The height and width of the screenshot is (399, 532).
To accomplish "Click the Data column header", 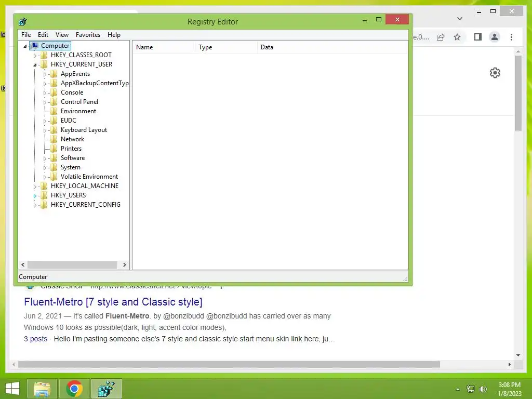I will click(332, 47).
